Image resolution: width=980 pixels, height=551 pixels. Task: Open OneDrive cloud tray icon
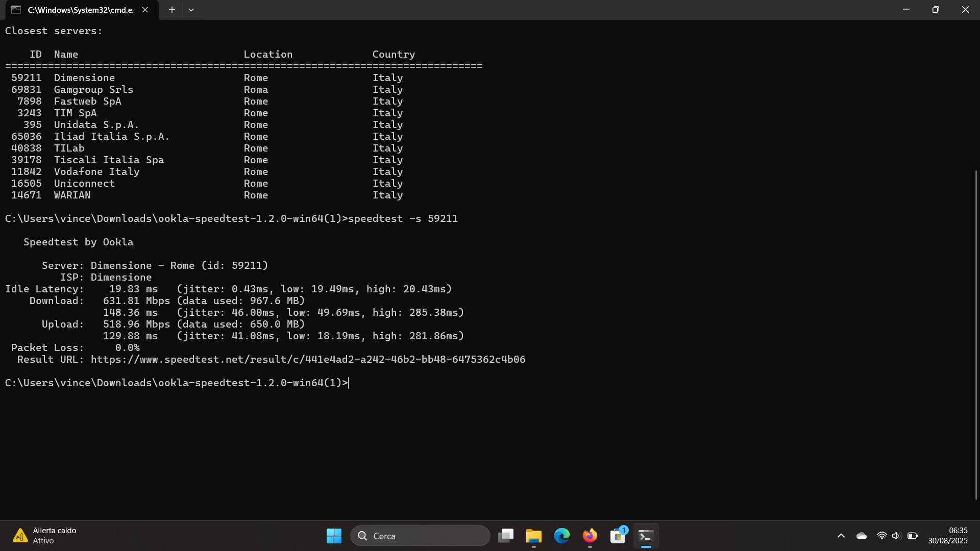point(862,536)
